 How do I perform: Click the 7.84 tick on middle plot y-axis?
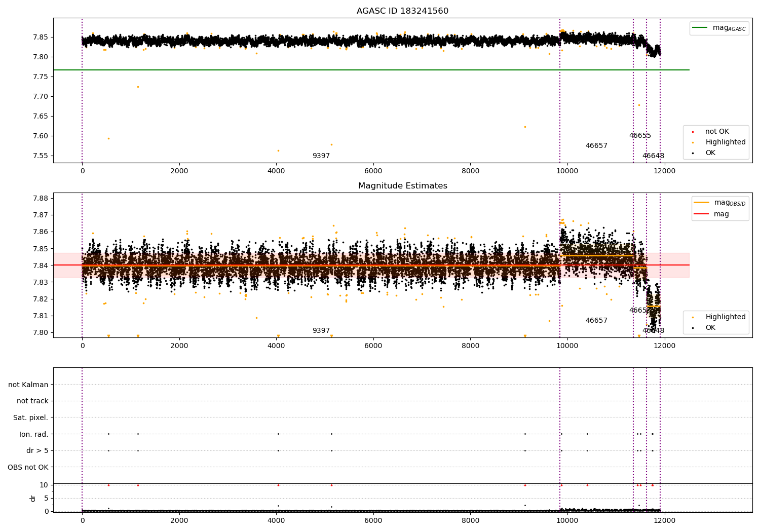point(40,266)
